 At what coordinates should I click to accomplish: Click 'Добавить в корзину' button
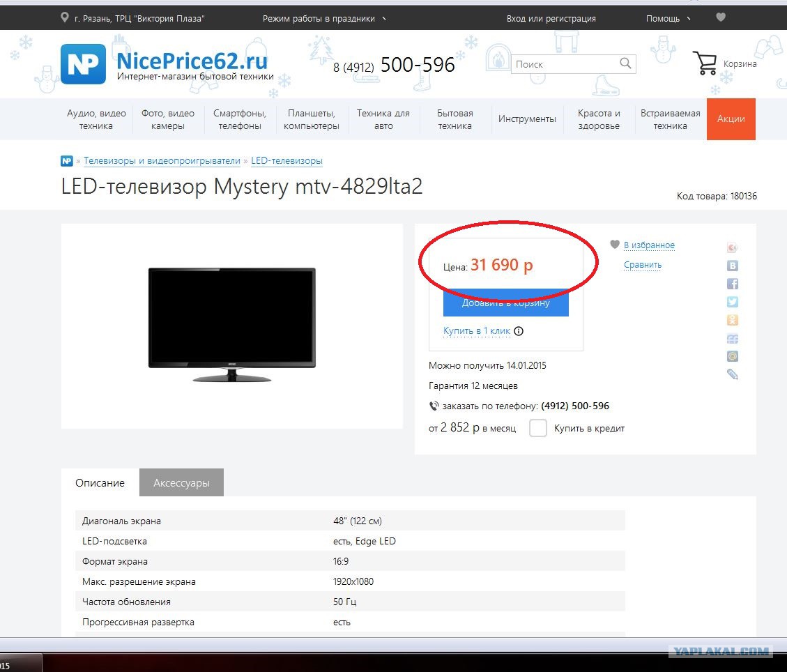(x=506, y=303)
